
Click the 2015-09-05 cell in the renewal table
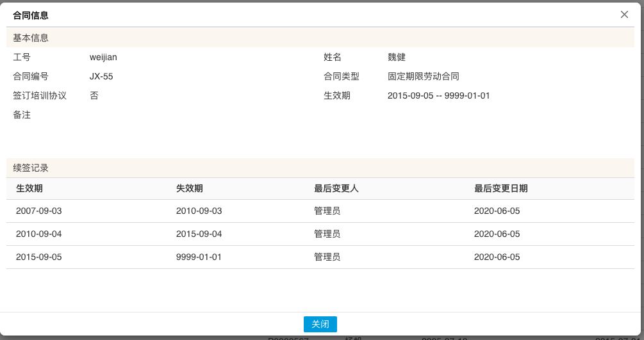click(39, 257)
